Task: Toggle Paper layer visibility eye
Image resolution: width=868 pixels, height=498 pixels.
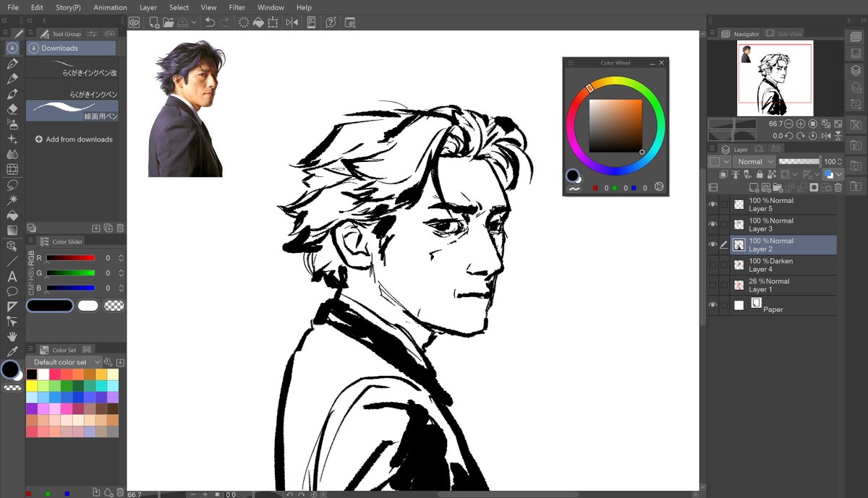Action: 712,306
